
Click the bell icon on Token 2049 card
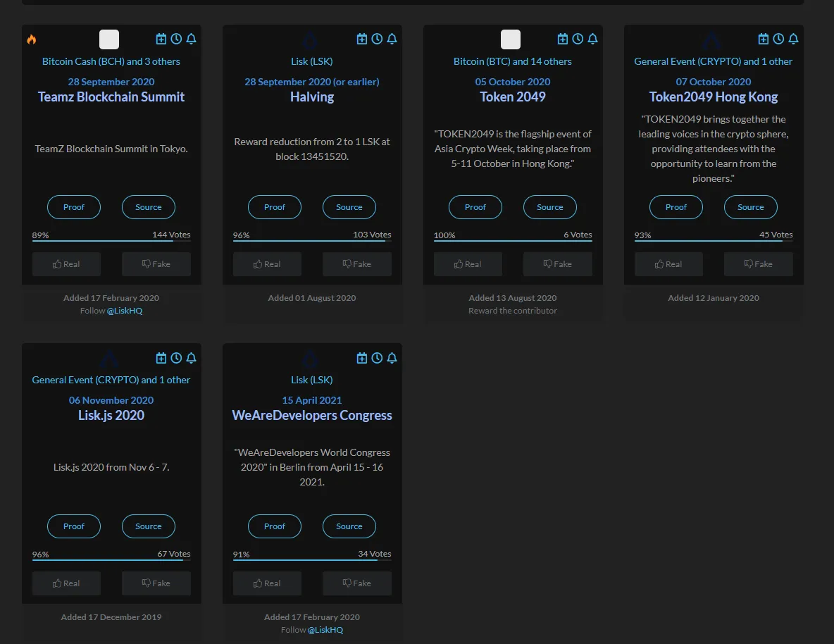592,39
